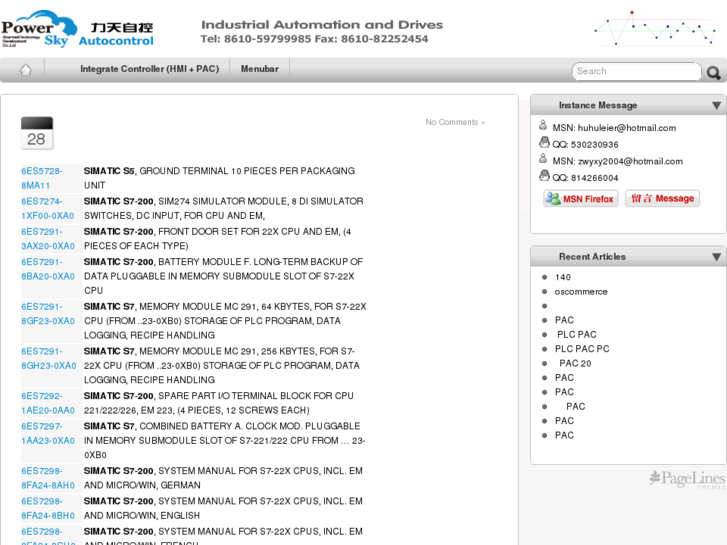The image size is (727, 545).
Task: Click email huhuleier@hotmail.com text
Action: 627,128
